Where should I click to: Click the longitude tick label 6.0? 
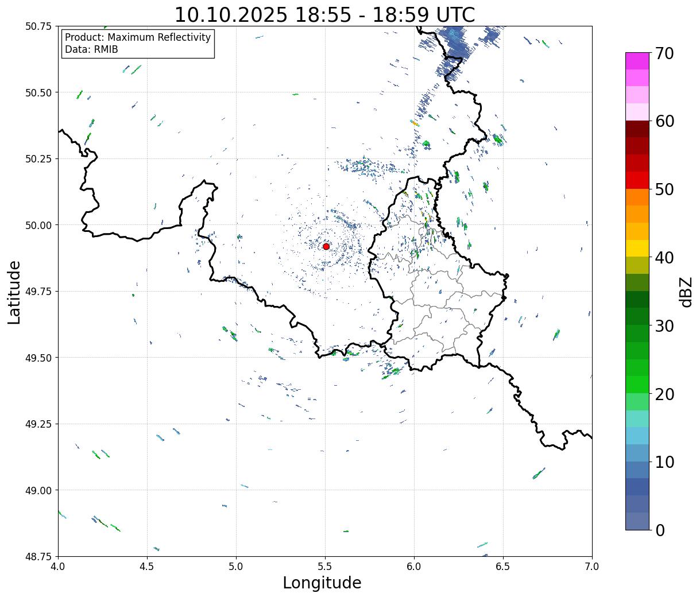414,567
